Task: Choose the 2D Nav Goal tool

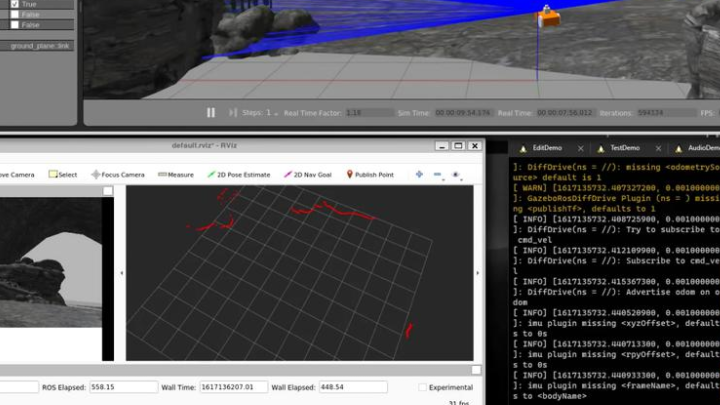Action: pyautogui.click(x=308, y=174)
